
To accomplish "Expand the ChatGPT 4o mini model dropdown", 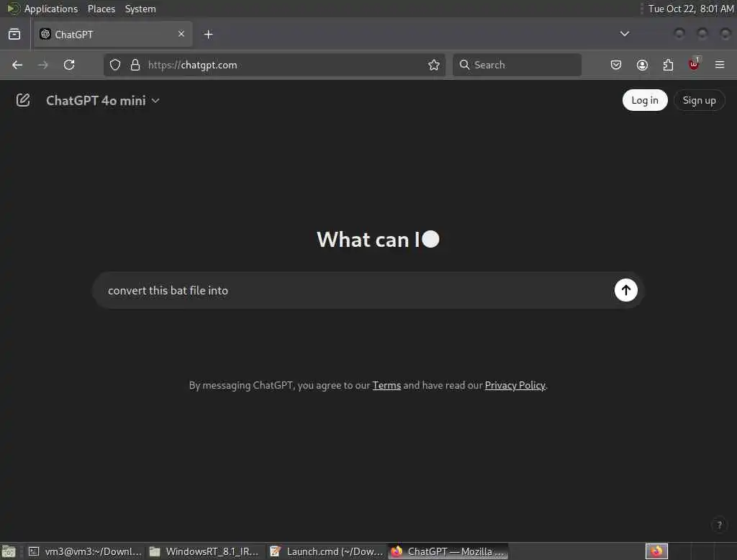I will (x=103, y=101).
